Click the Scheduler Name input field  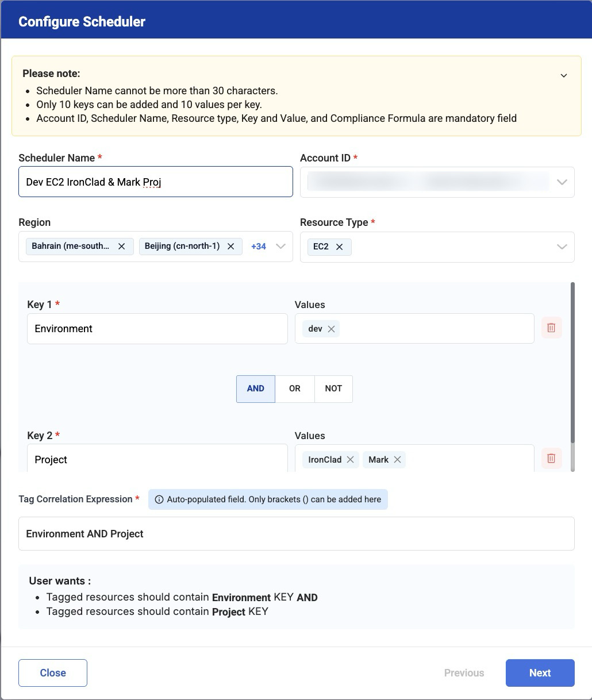tap(155, 182)
